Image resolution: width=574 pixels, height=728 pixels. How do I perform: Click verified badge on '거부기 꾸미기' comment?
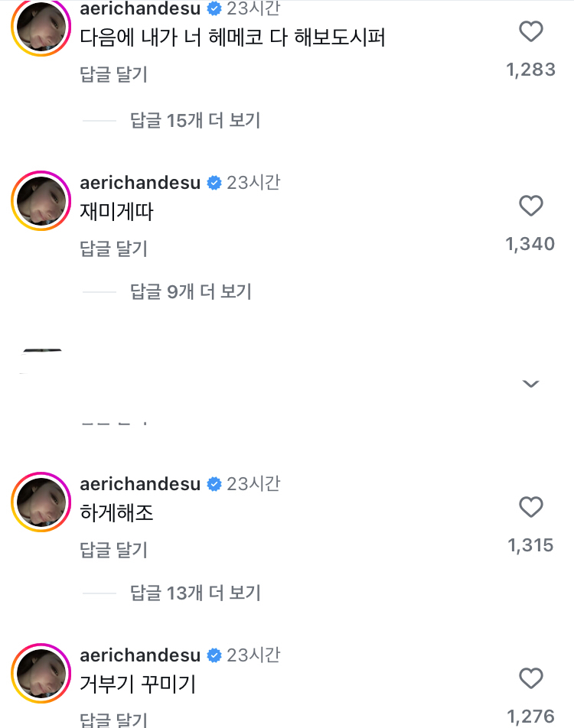(x=214, y=656)
